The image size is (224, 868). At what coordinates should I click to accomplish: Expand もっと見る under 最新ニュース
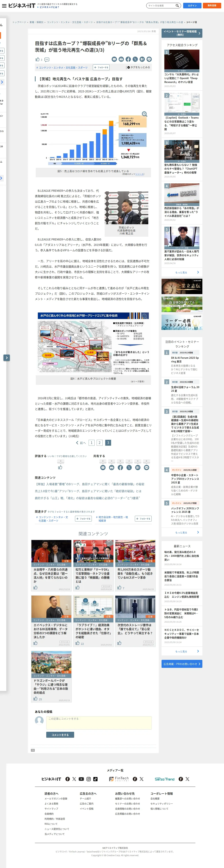coord(182,651)
